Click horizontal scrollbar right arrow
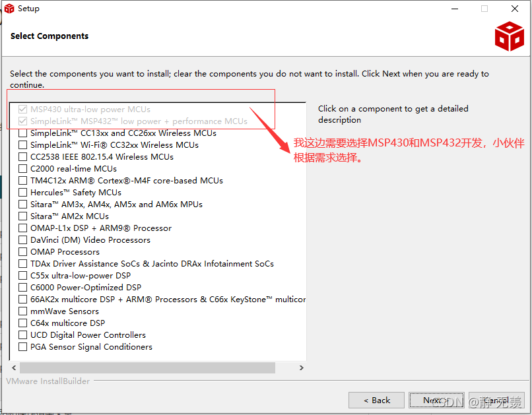532x415 pixels. pos(301,368)
